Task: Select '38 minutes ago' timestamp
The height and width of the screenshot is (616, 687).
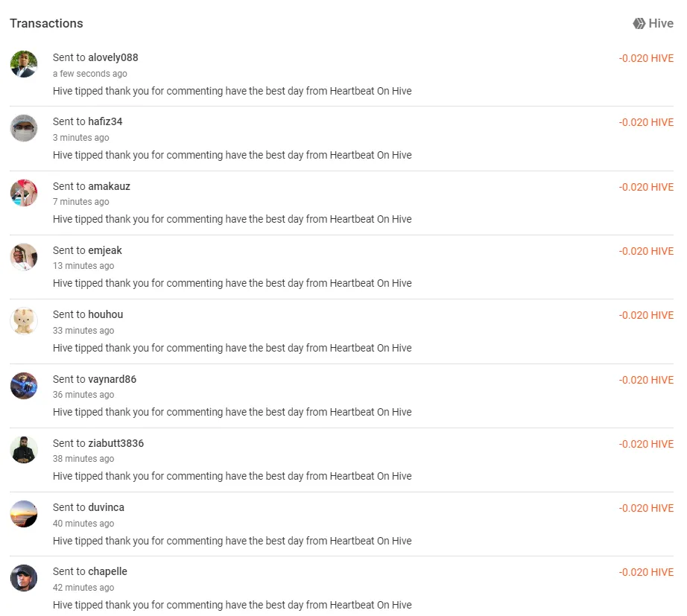Action: (83, 458)
